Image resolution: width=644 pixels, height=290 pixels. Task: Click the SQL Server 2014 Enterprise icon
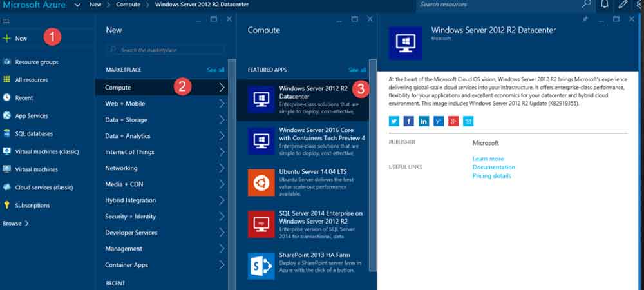261,224
